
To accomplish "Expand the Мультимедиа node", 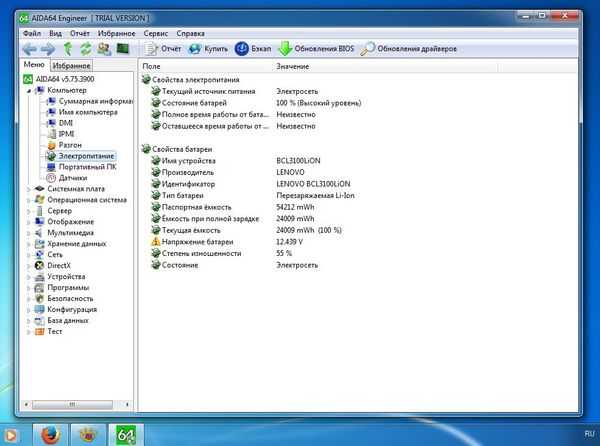I will click(x=29, y=233).
